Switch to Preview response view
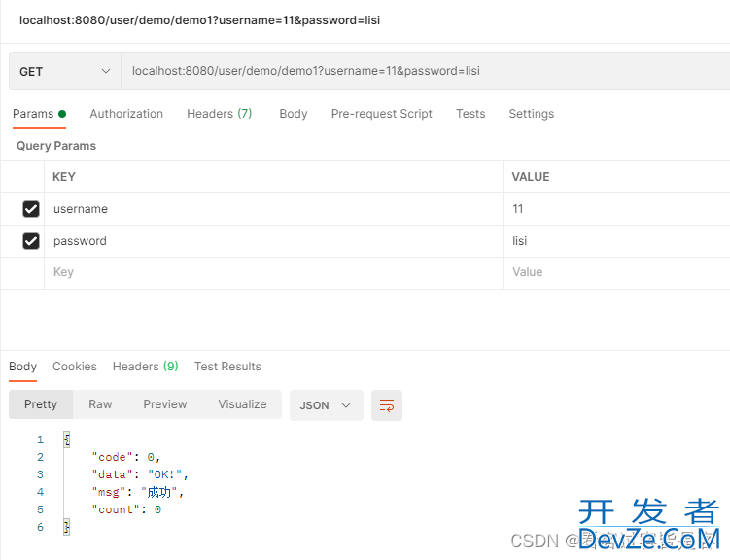 (x=165, y=404)
